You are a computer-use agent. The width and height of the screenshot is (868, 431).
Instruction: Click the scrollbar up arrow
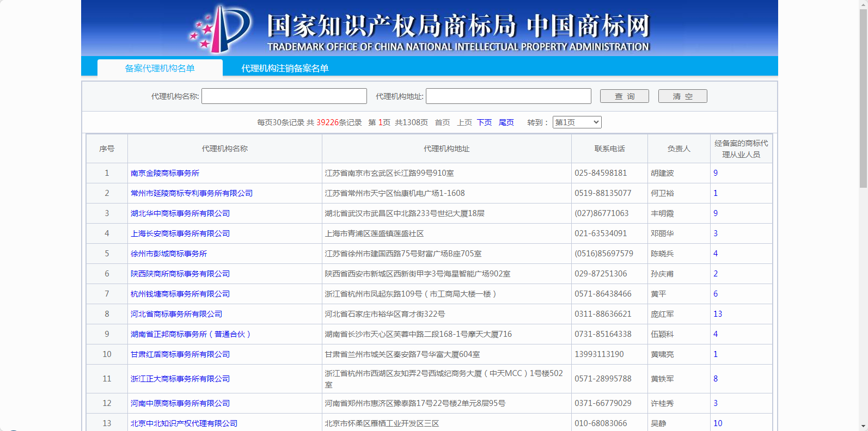click(x=863, y=4)
